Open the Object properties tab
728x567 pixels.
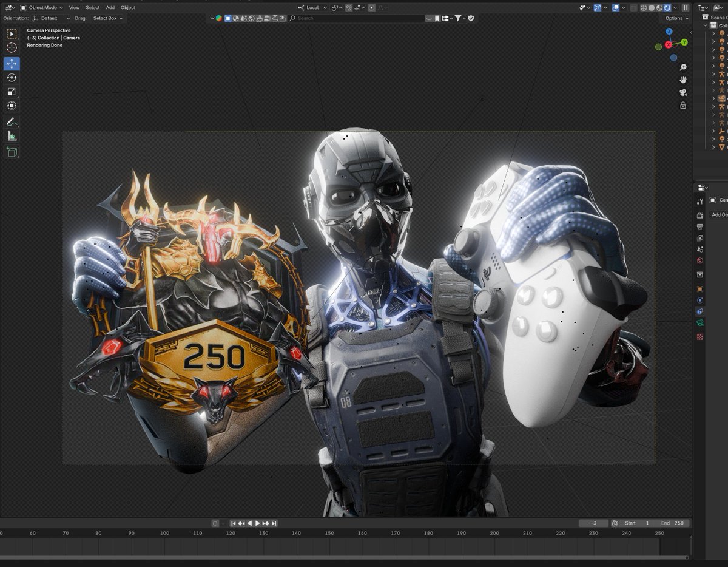(700, 289)
